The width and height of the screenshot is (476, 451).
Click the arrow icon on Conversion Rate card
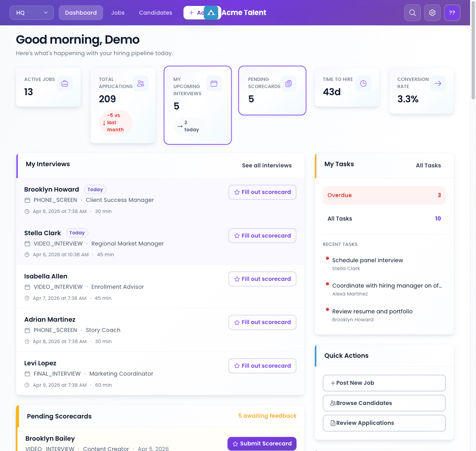(438, 83)
